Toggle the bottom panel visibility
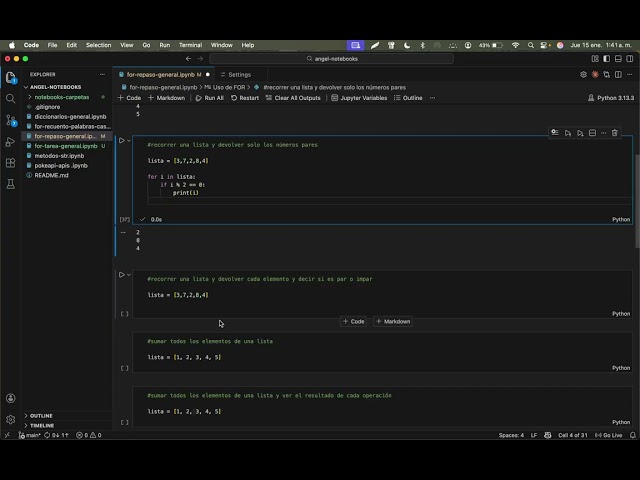The image size is (640, 480). 618,59
